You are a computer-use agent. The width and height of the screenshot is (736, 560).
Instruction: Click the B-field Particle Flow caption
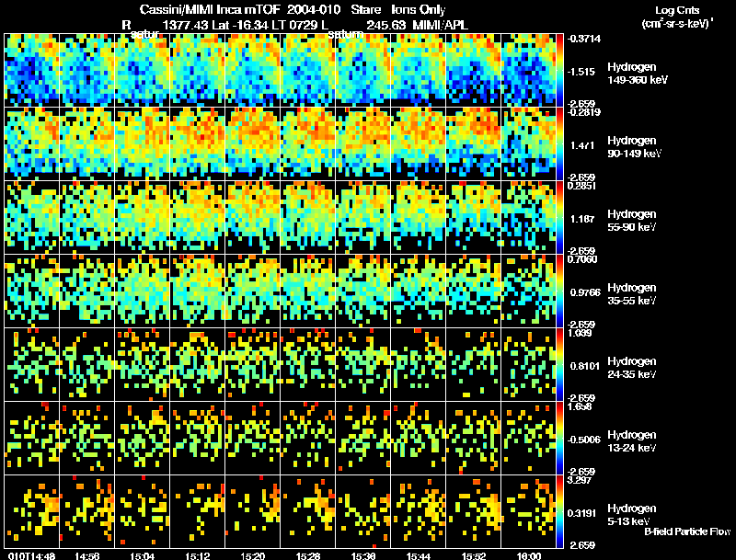coord(687,531)
